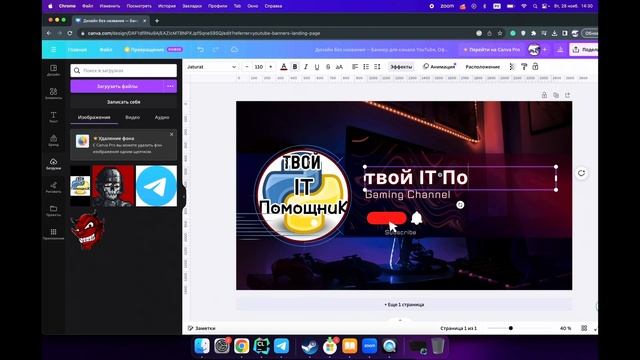The image size is (640, 360).
Task: Open the Projects folder panel in sidebar
Action: (53, 210)
